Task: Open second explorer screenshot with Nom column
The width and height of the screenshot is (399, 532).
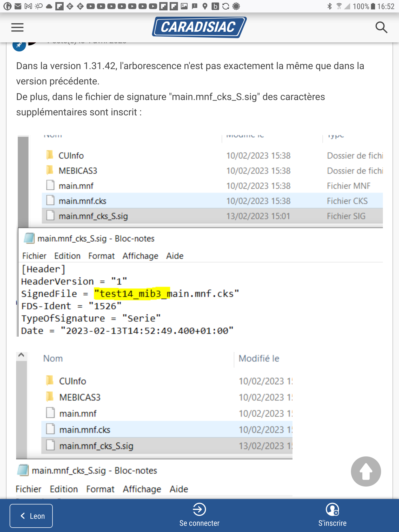Action: point(154,425)
